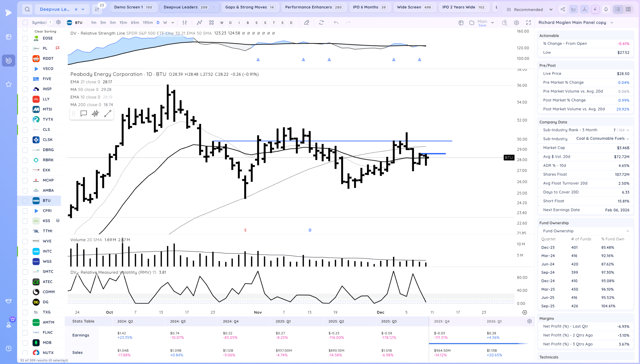Select the trend line tool in floating toolbar
The image size is (640, 364).
pos(108,114)
